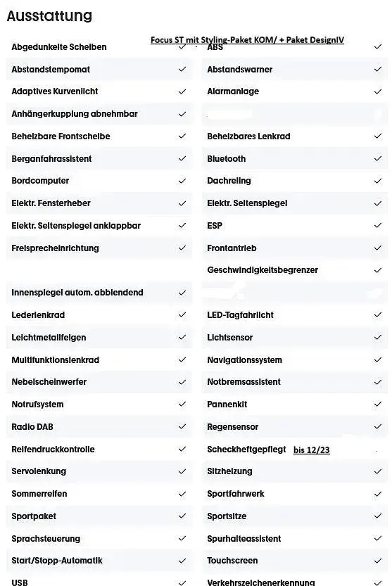Click the Regensensor checkmark
The width and height of the screenshot is (392, 586).
pos(378,426)
